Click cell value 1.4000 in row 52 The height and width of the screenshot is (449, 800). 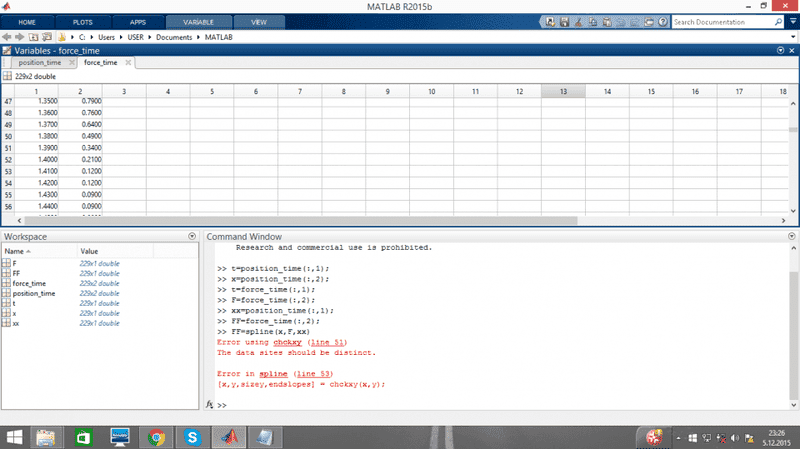point(37,160)
